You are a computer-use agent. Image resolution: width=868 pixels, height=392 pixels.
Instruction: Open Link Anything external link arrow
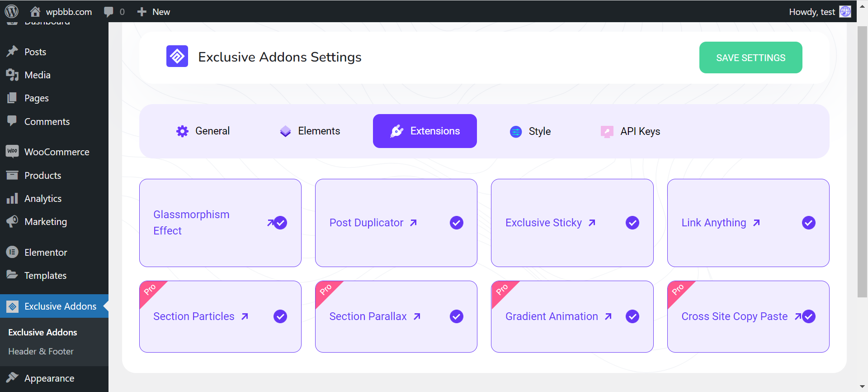(x=756, y=223)
